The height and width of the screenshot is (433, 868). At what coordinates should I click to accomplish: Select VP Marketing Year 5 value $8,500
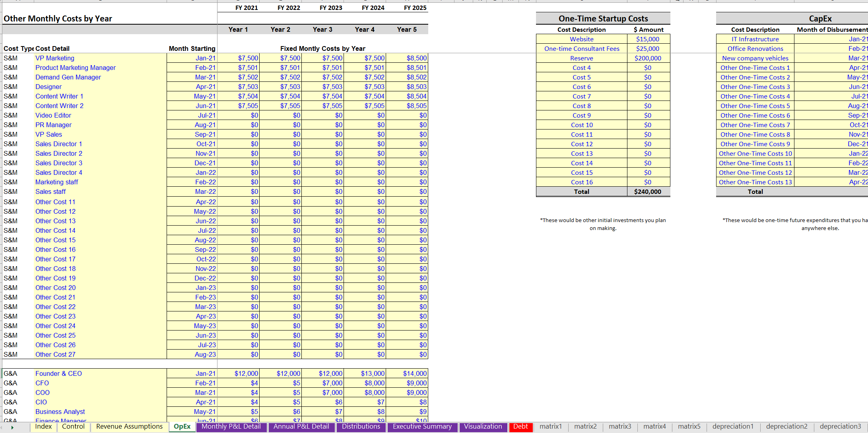(407, 58)
